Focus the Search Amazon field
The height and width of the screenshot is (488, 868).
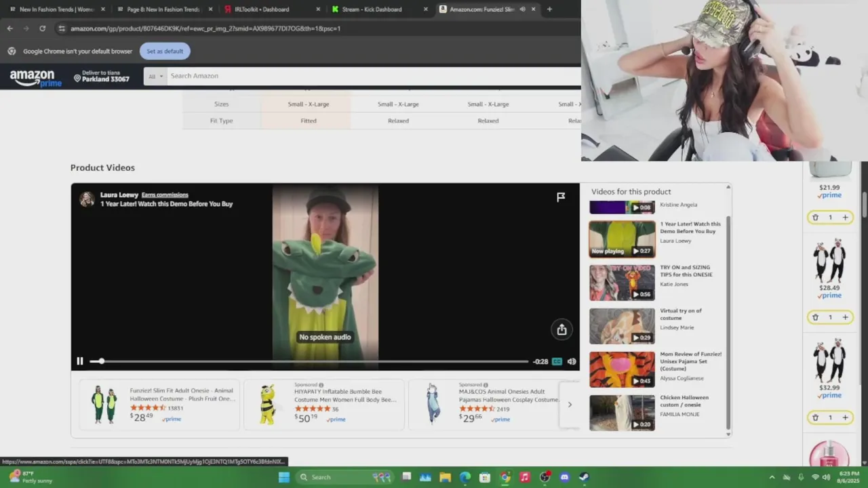374,76
